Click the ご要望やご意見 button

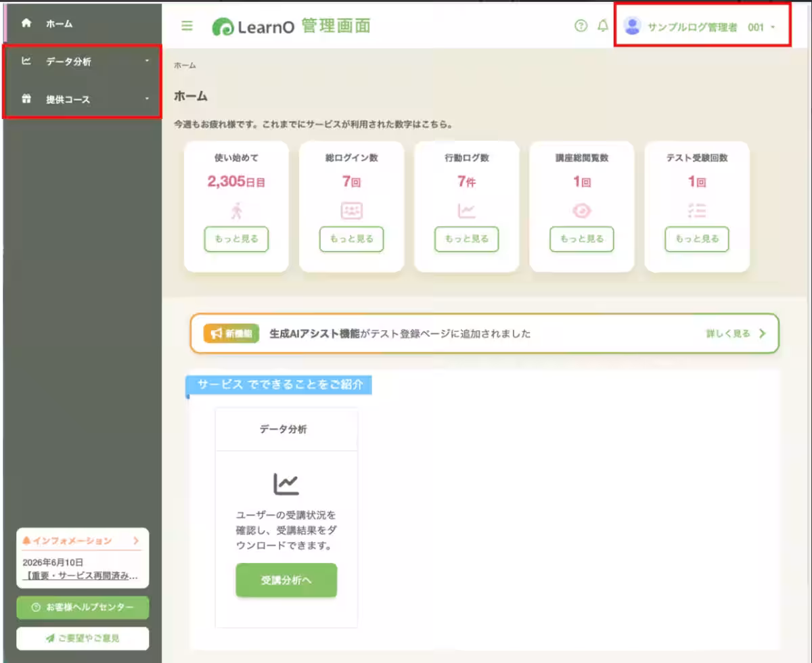[83, 638]
